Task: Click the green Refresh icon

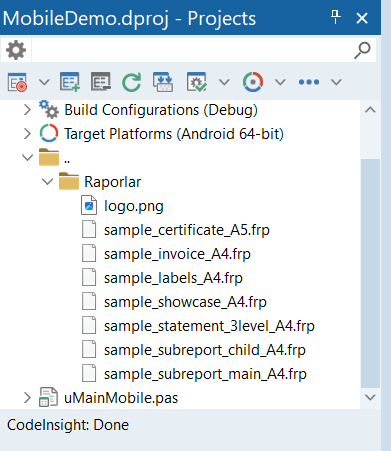Action: point(131,82)
